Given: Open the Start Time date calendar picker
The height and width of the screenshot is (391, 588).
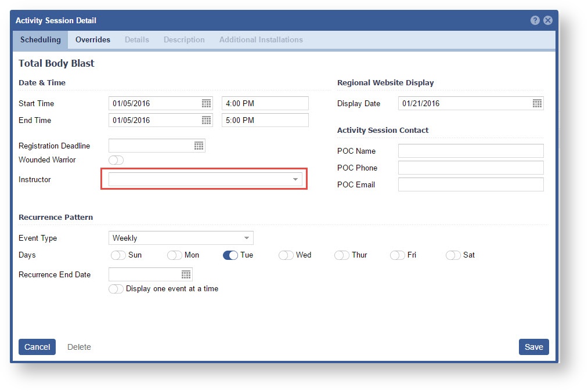Looking at the screenshot, I should coord(206,103).
